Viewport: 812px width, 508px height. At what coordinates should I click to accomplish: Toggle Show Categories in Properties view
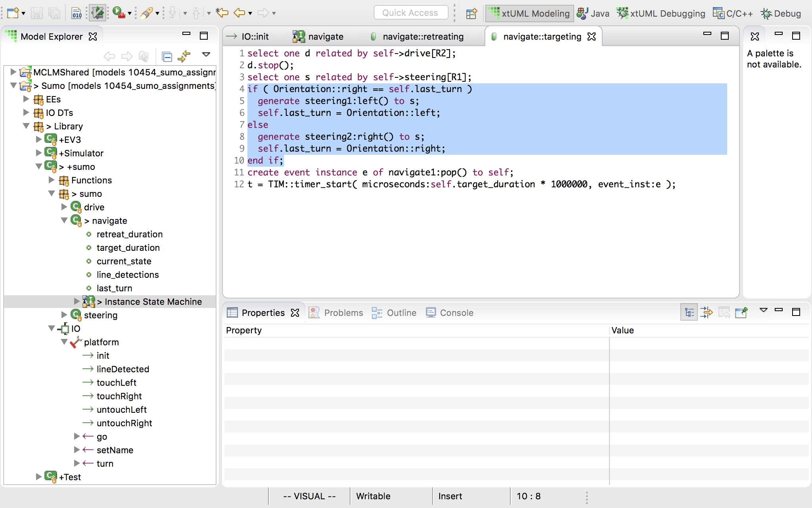point(689,313)
